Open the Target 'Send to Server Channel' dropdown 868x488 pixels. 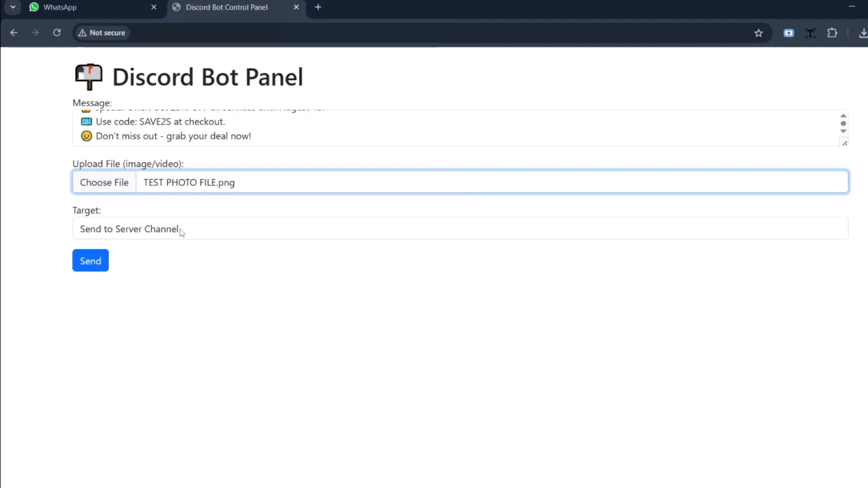tap(460, 229)
